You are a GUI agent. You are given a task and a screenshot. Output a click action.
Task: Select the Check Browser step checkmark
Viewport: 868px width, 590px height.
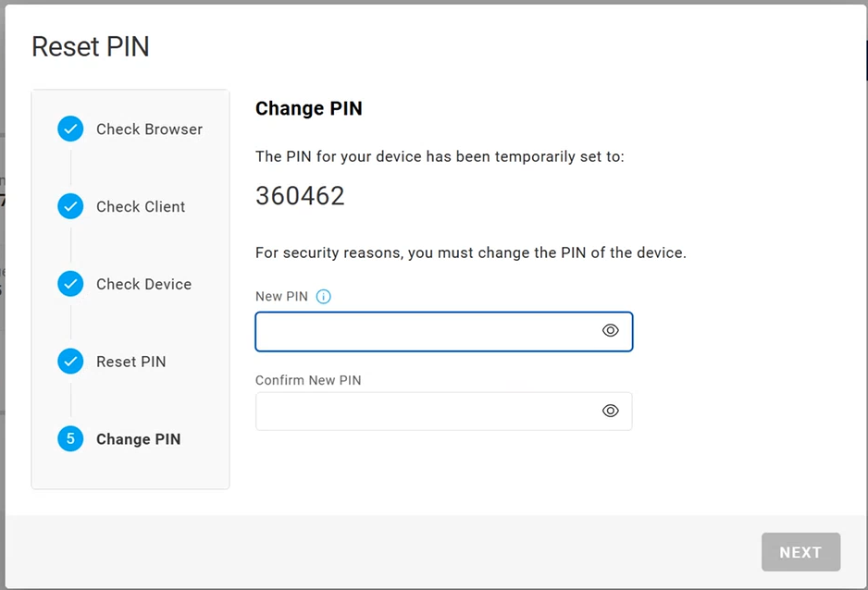tap(70, 129)
